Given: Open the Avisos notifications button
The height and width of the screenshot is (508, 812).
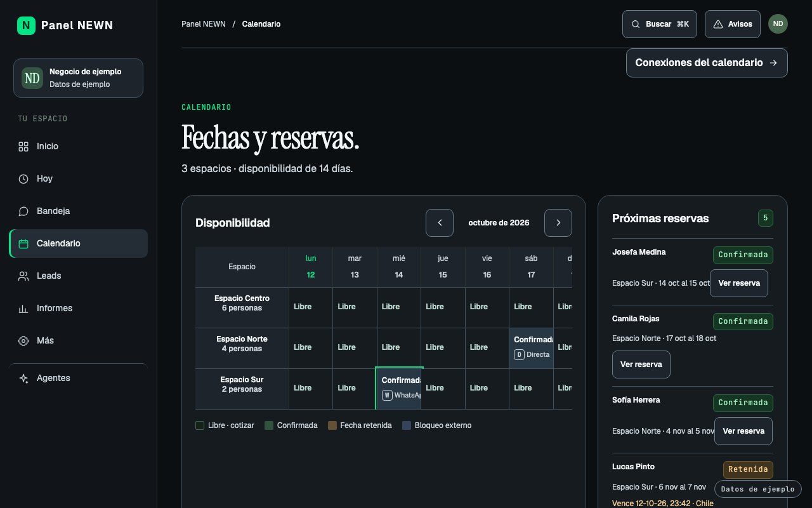Looking at the screenshot, I should point(733,24).
